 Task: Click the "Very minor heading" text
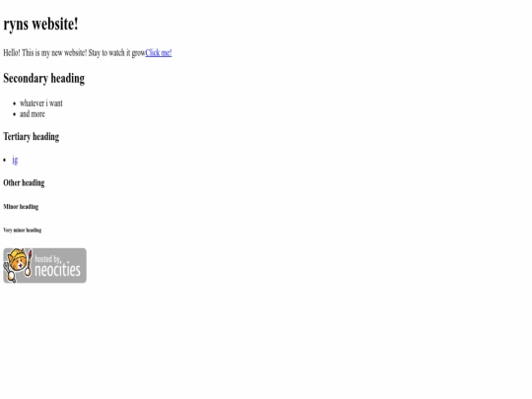23,230
